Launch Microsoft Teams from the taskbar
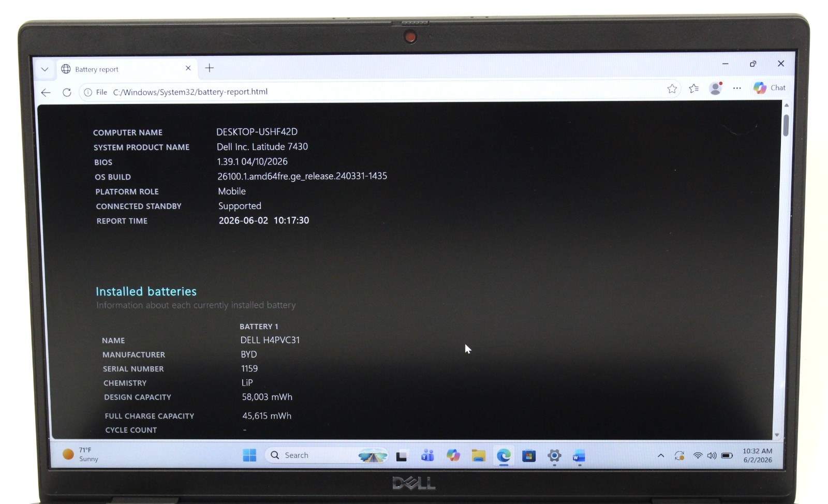 pos(427,455)
